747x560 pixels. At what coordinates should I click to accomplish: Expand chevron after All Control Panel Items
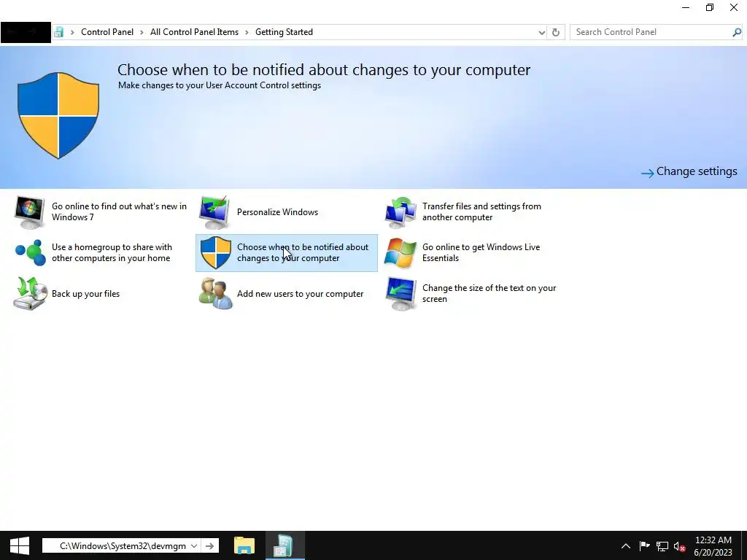tap(247, 32)
